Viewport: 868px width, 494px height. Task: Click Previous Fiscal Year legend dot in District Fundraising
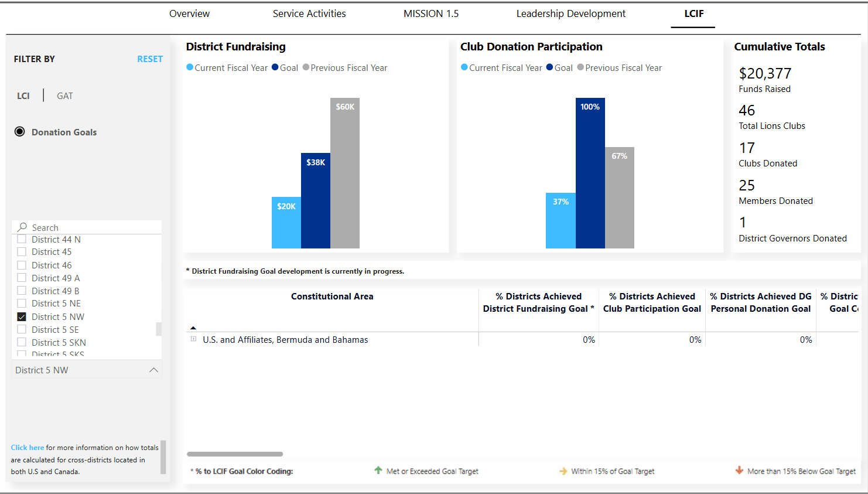(x=306, y=67)
